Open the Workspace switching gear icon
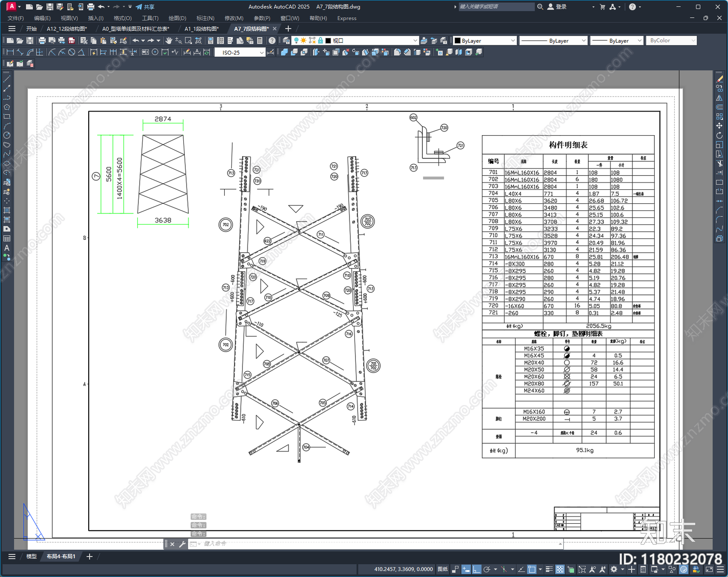728x577 pixels. click(x=614, y=569)
